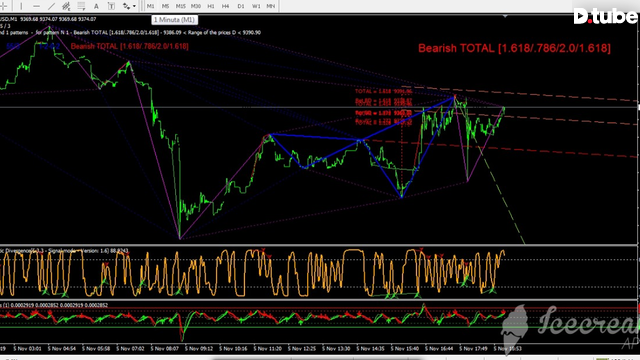
Task: Click the '5 Nov 12:25' time axis label
Action: coord(302,349)
